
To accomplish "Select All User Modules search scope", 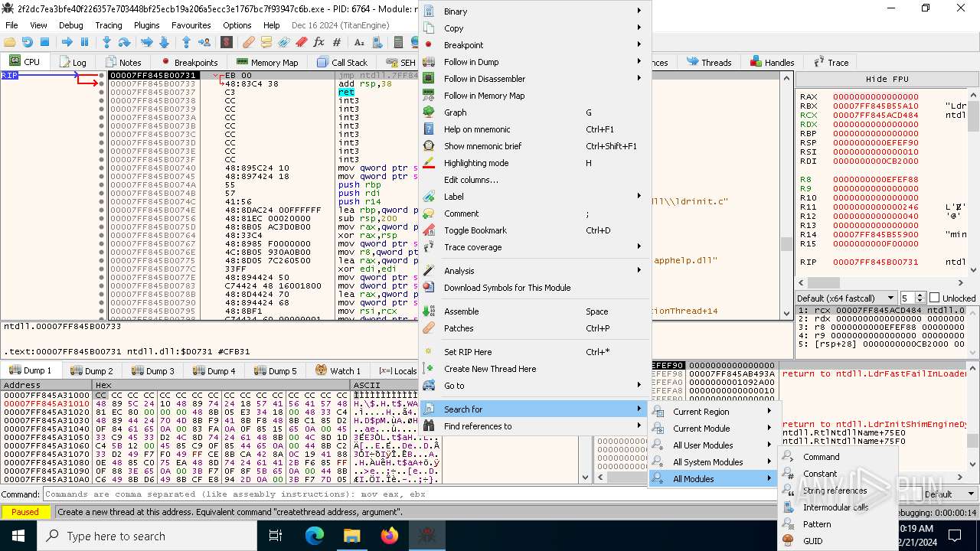I will click(714, 445).
